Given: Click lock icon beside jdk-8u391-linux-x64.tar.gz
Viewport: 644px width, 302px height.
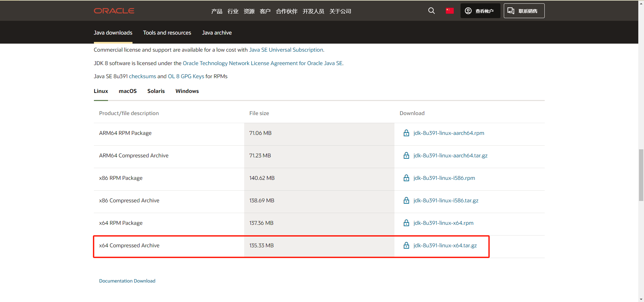Looking at the screenshot, I should (406, 245).
